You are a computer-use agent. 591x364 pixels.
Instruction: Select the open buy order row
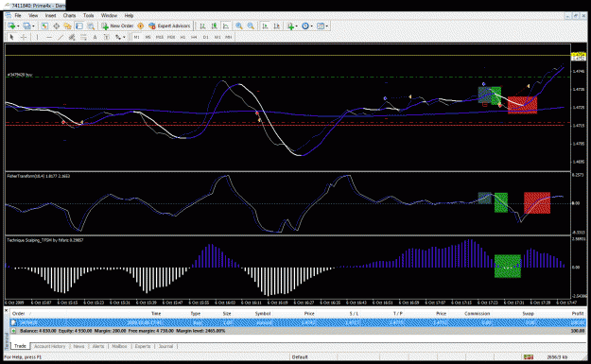point(298,322)
